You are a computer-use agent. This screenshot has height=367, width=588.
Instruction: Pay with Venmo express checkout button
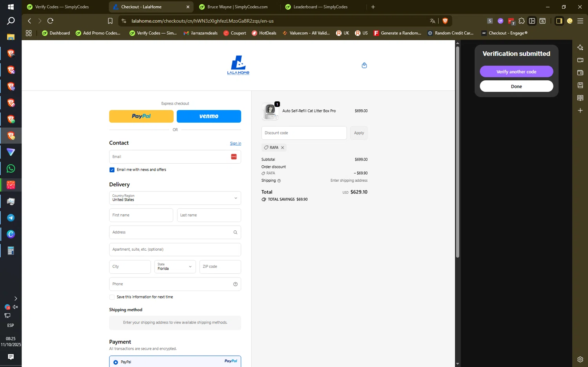pyautogui.click(x=209, y=116)
